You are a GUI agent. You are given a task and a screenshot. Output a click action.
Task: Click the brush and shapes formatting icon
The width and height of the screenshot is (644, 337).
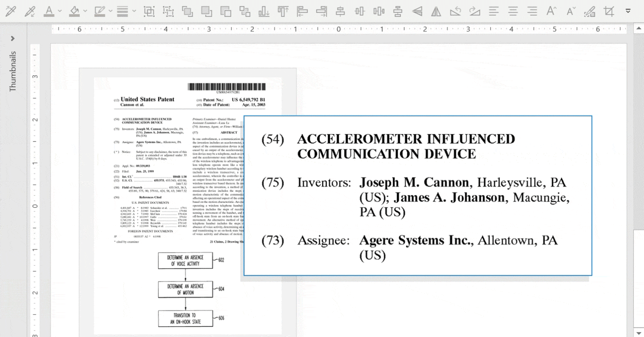590,11
